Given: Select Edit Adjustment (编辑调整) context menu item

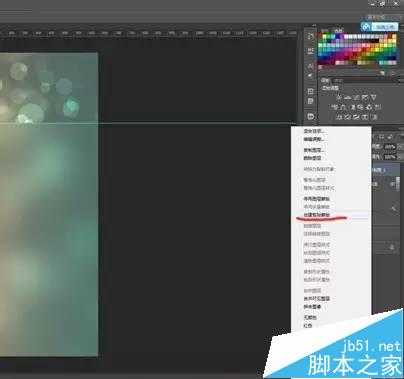Looking at the screenshot, I should [x=313, y=139].
